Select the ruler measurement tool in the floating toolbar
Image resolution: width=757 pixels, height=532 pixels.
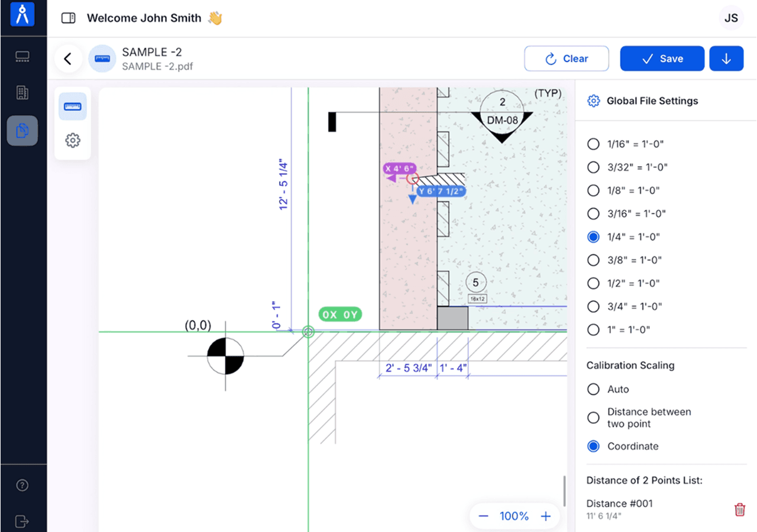coord(73,106)
